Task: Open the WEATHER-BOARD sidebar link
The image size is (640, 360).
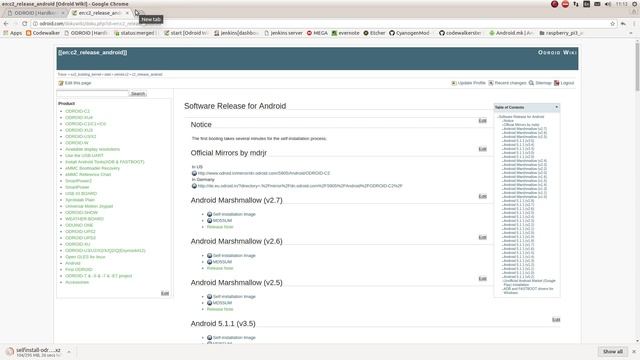Action: click(84, 219)
